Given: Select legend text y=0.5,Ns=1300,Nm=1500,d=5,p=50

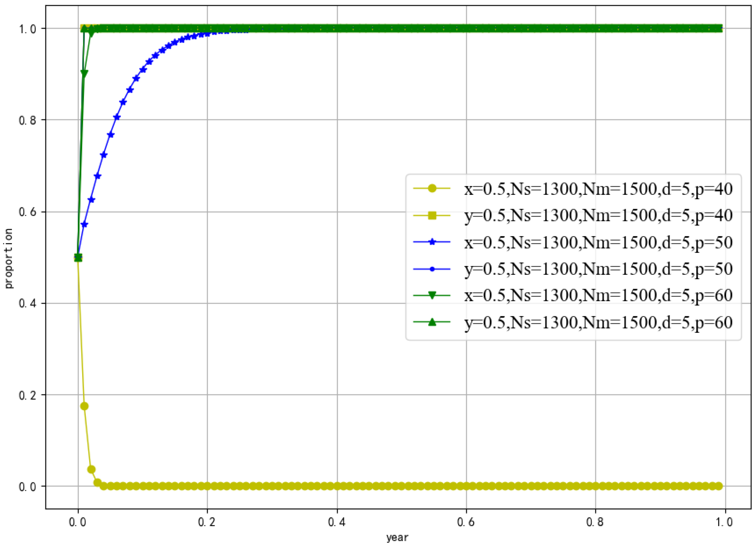Looking at the screenshot, I should tap(598, 269).
